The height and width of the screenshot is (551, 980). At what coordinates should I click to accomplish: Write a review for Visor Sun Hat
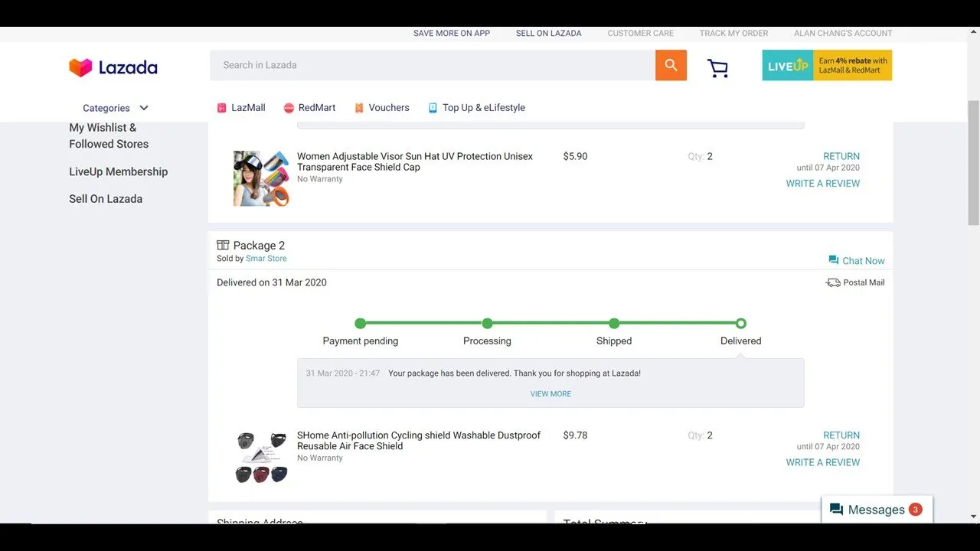822,184
